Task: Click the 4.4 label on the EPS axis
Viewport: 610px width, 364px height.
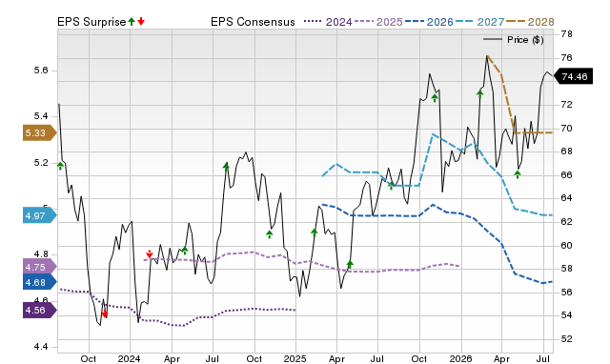Action: [x=41, y=347]
